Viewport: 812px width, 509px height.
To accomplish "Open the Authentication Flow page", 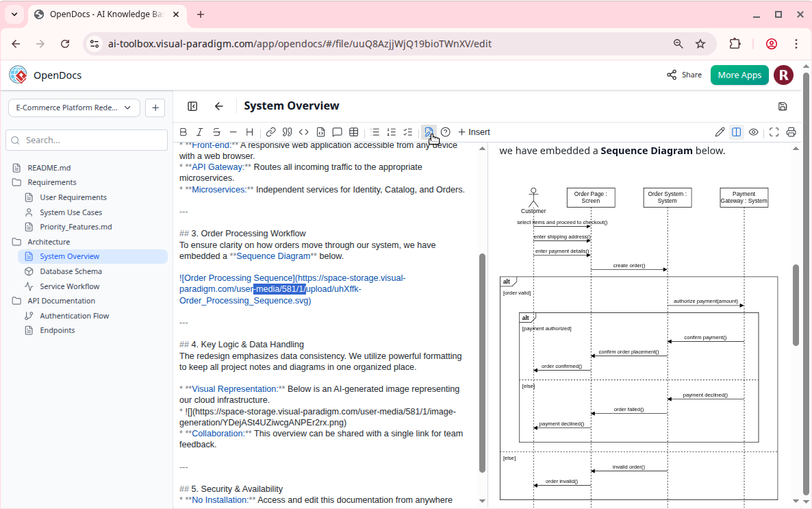I will coord(75,315).
